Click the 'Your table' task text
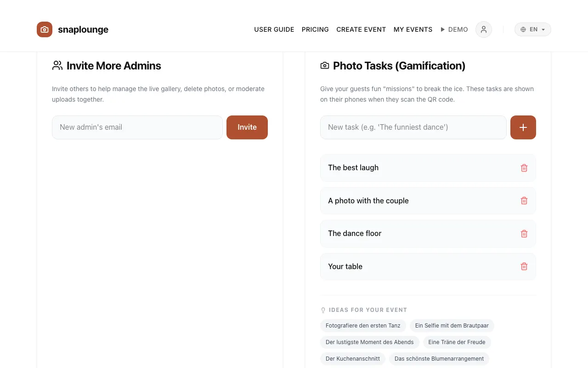Image resolution: width=588 pixels, height=368 pixels. (345, 266)
